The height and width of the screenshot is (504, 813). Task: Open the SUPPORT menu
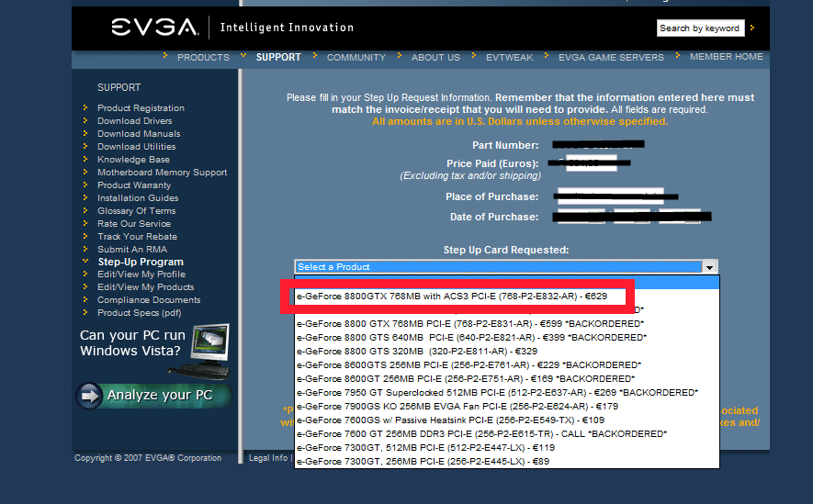278,57
